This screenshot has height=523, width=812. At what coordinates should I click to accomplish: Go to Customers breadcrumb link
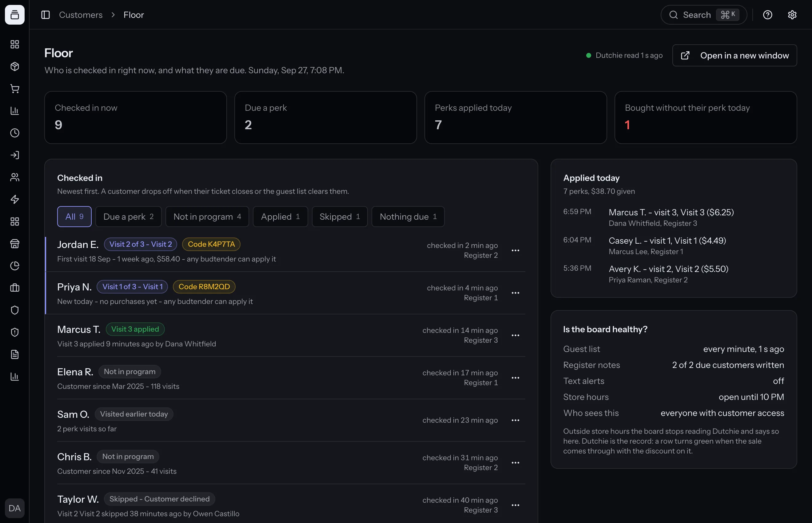click(x=81, y=14)
